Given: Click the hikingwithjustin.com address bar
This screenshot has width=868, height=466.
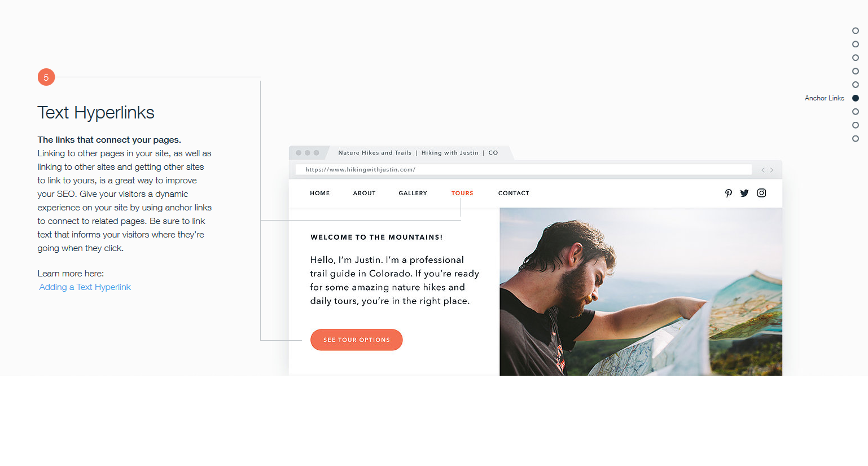Looking at the screenshot, I should click(523, 169).
